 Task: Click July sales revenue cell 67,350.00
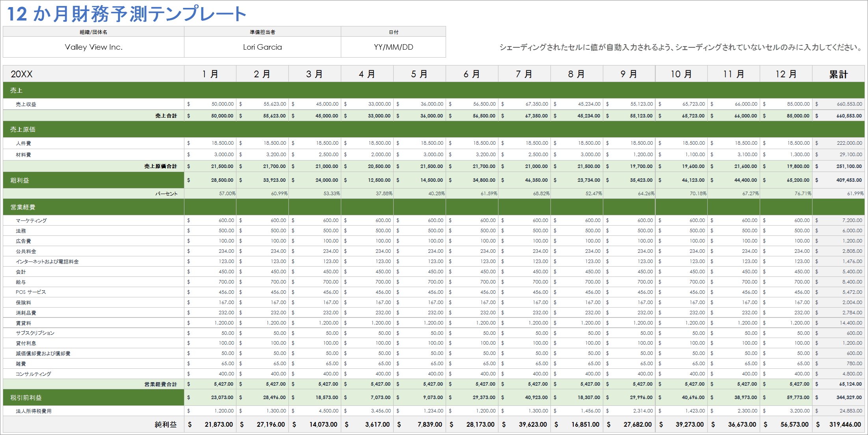click(524, 104)
